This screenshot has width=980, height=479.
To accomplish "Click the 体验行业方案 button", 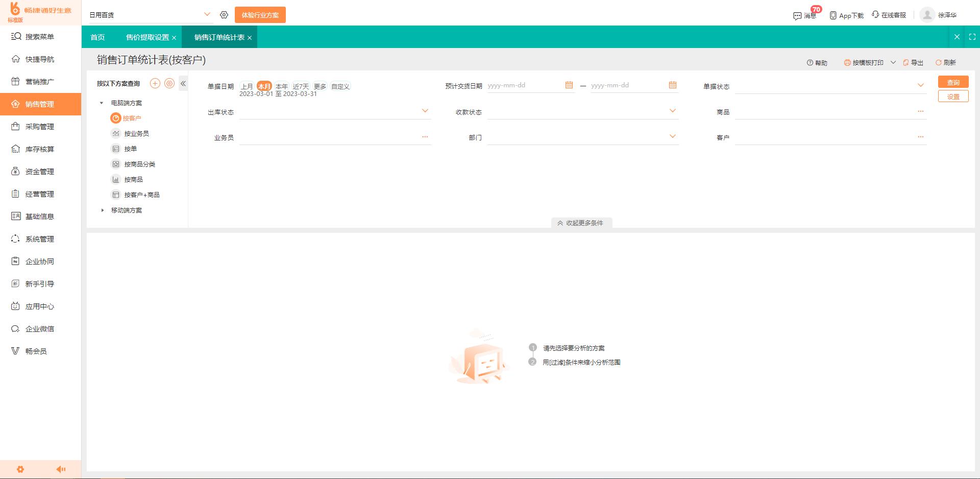I will point(260,14).
